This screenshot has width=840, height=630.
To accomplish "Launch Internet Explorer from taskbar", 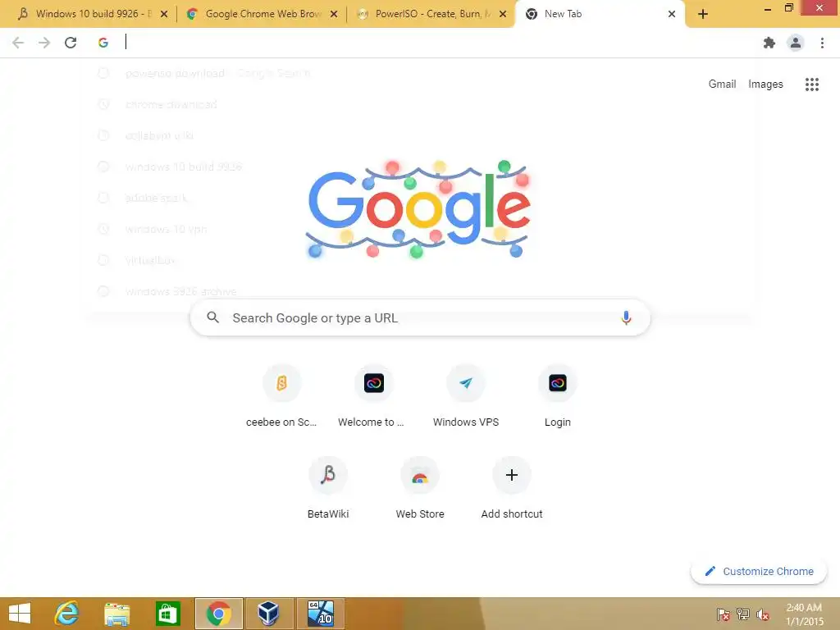I will click(x=67, y=614).
